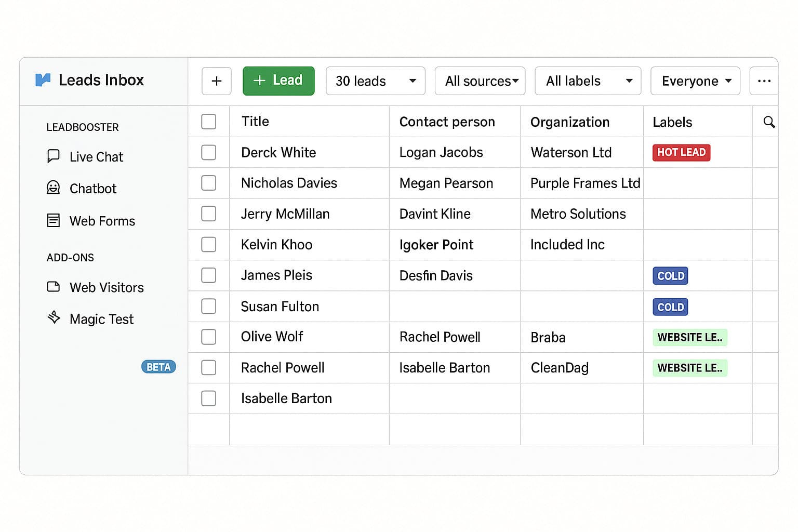
Task: Open the Web Visitors add-on
Action: click(x=107, y=287)
